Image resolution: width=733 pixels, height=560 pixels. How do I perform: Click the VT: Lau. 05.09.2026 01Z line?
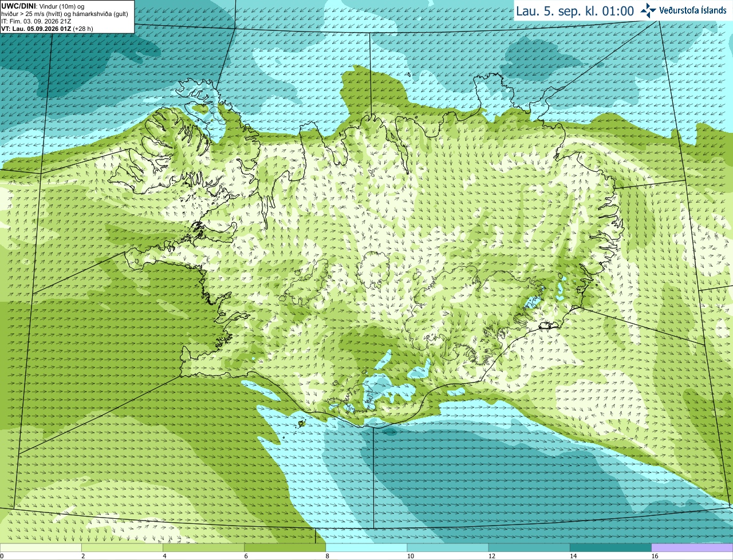tap(36, 29)
